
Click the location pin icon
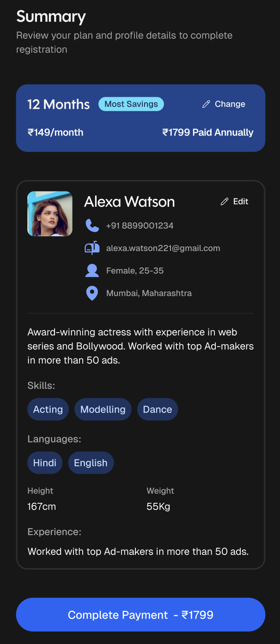point(92,293)
